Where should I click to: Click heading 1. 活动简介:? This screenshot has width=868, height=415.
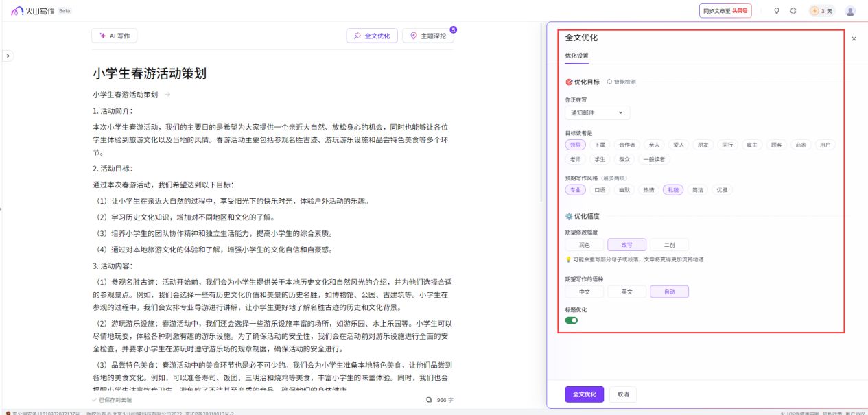[113, 110]
